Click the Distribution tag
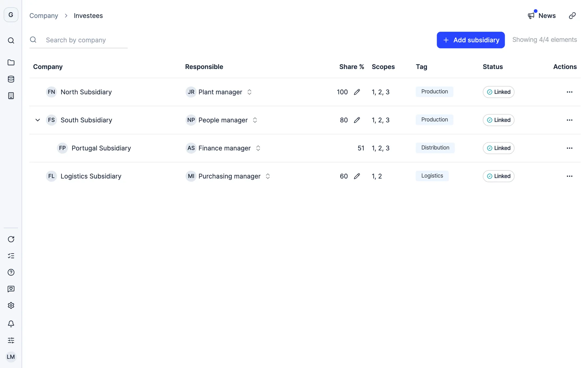588x368 pixels. pyautogui.click(x=435, y=148)
